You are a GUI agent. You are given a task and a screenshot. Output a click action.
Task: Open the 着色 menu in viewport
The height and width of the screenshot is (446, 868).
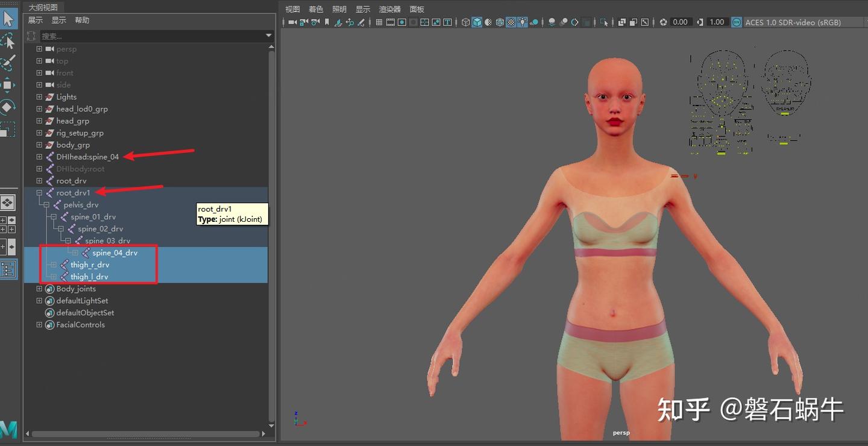tap(316, 9)
